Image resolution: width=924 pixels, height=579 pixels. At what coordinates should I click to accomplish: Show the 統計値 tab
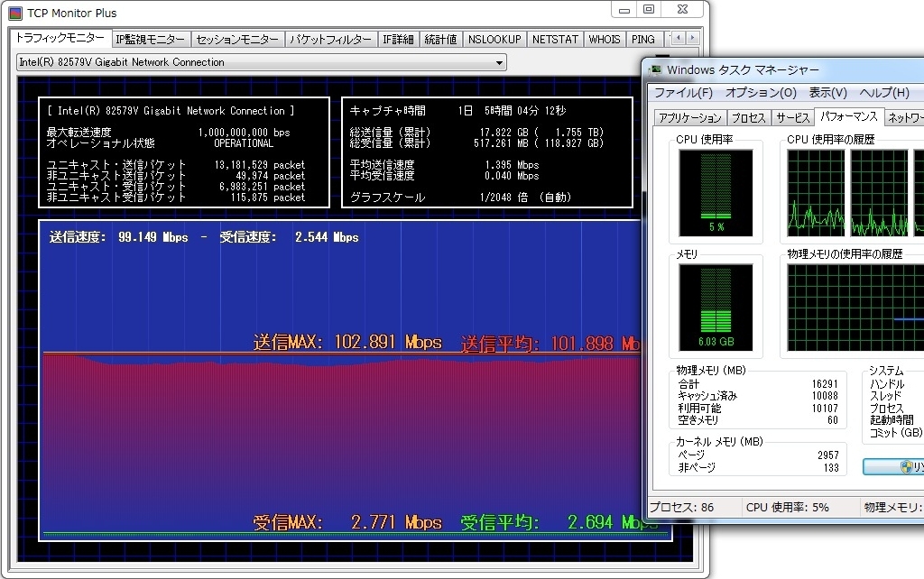pos(440,40)
